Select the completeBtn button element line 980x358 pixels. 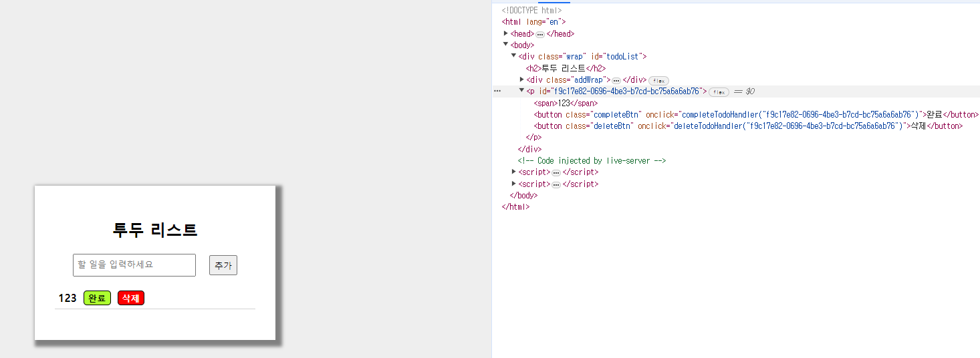(x=756, y=114)
